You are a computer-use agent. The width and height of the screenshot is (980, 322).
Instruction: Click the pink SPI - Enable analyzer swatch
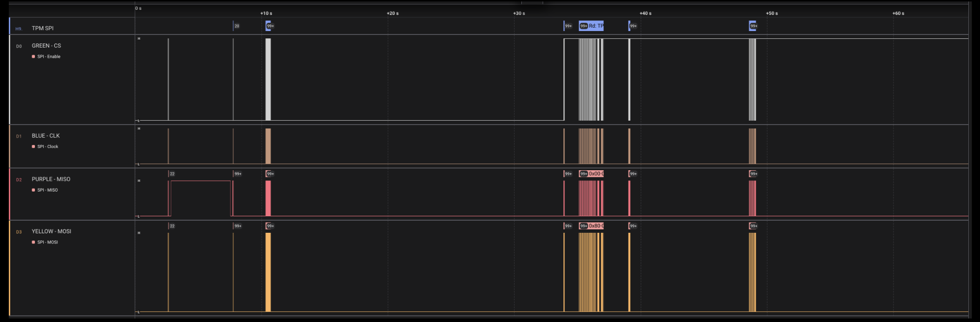tap(33, 57)
